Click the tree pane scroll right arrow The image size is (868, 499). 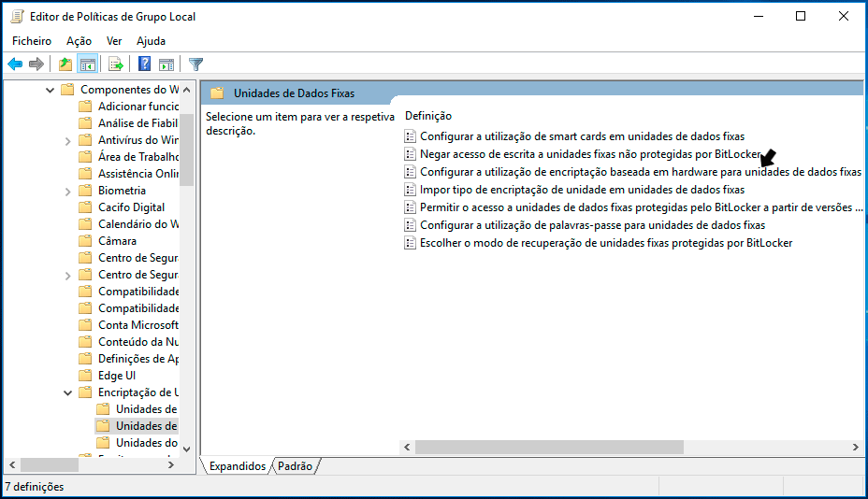click(x=171, y=465)
